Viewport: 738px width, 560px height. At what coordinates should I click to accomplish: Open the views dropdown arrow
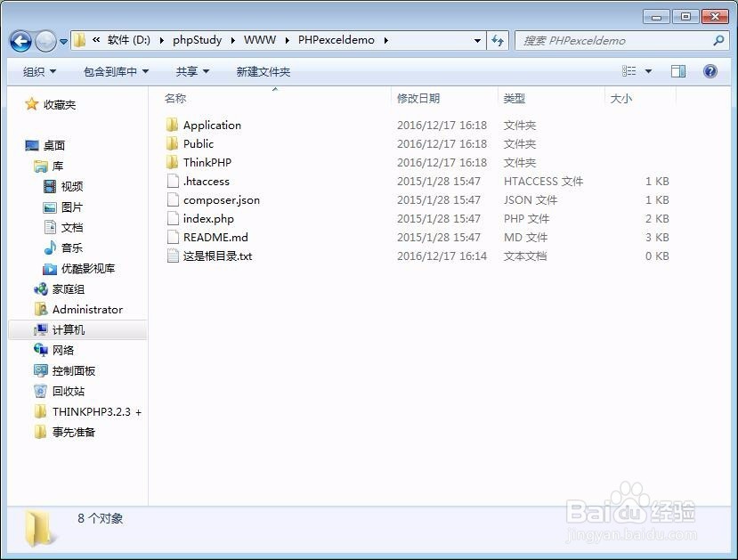[x=647, y=71]
